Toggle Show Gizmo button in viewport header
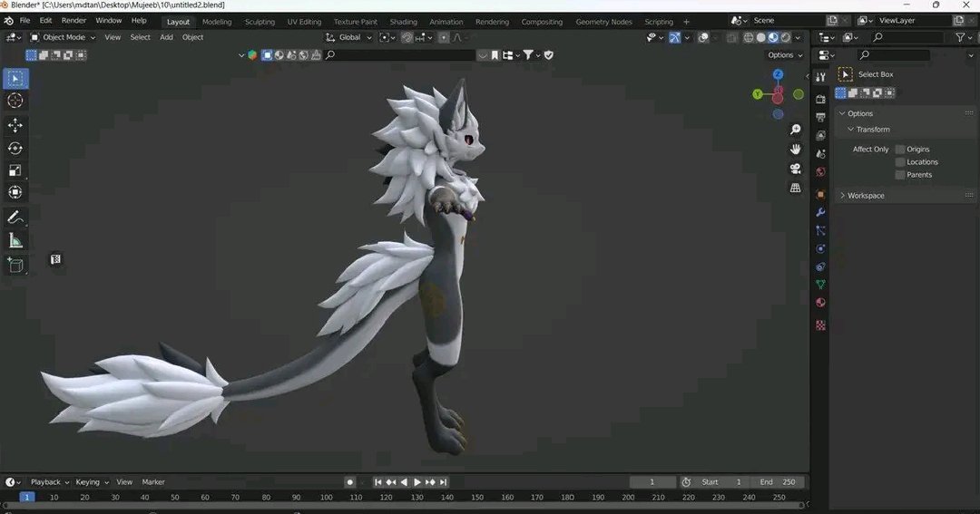 click(675, 37)
